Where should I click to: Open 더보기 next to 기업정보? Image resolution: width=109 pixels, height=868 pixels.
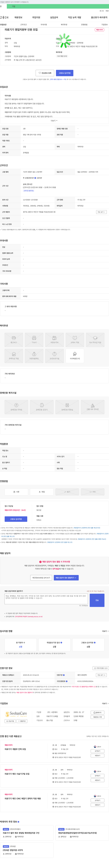[x=105, y=704]
